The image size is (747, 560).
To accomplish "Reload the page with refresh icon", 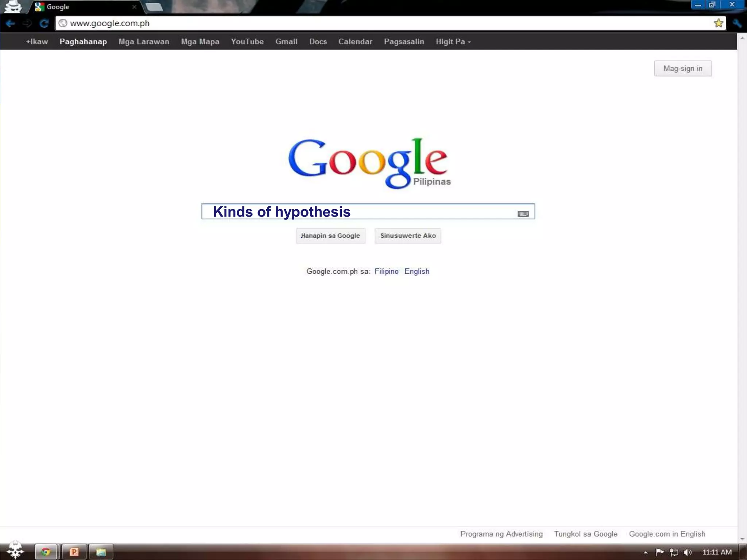I will click(x=44, y=24).
